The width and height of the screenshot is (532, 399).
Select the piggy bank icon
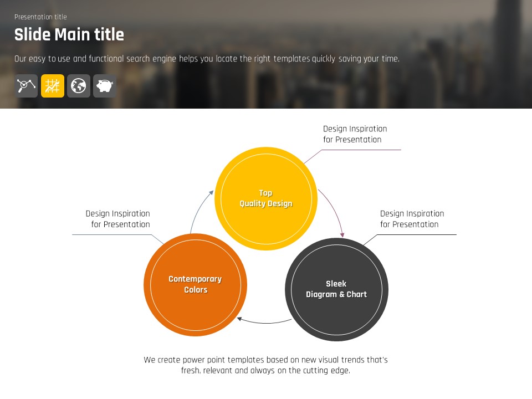click(x=105, y=86)
